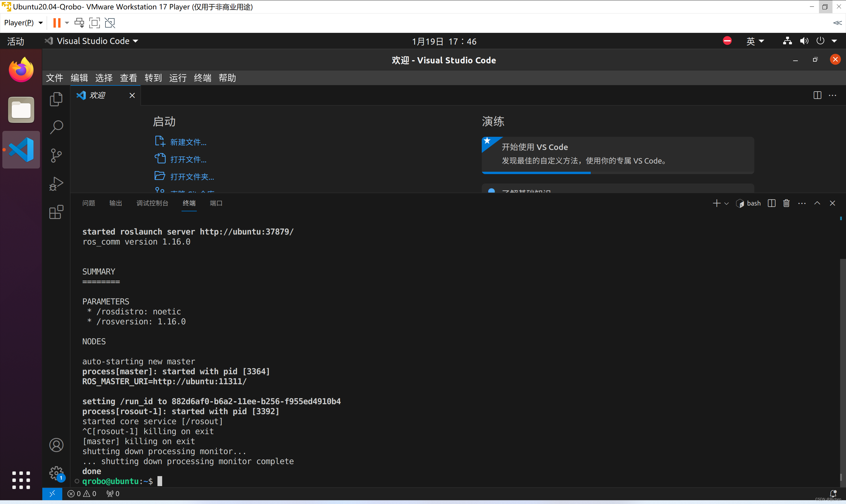The height and width of the screenshot is (504, 846).
Task: Open the Explorer view in activity bar
Action: 56,99
